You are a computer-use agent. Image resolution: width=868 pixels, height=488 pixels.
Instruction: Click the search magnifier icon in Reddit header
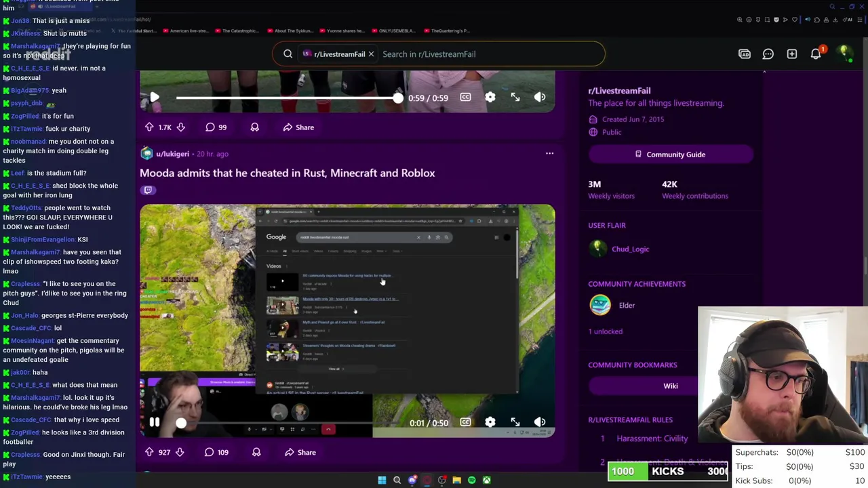point(288,54)
